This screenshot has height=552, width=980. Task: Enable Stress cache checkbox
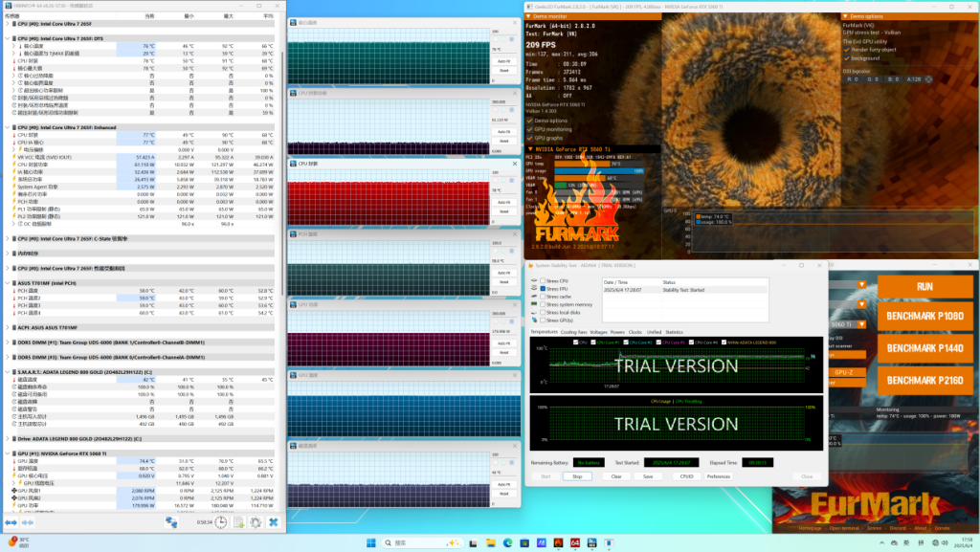point(543,297)
